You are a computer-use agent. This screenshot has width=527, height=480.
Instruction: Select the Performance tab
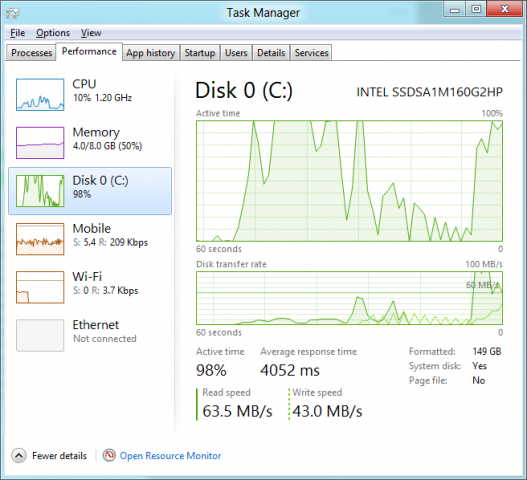coord(89,51)
